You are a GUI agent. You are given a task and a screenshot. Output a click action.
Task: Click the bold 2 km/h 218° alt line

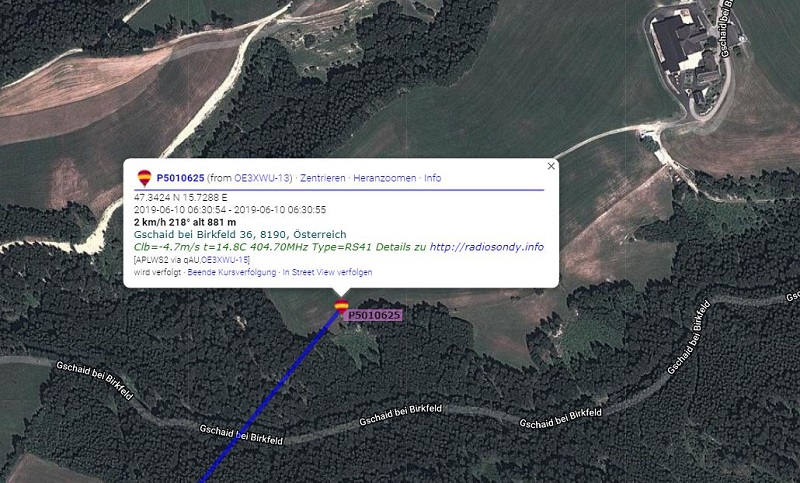point(185,222)
